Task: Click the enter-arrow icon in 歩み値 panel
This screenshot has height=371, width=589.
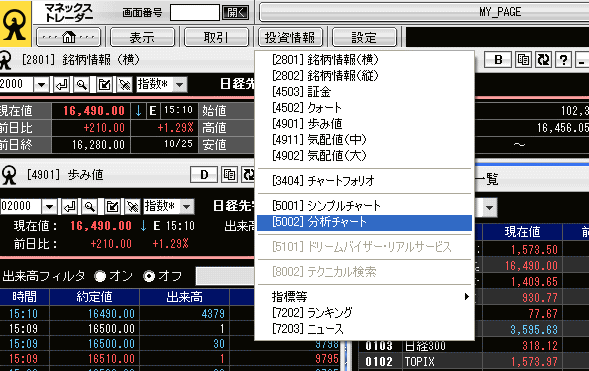Action: 70,206
